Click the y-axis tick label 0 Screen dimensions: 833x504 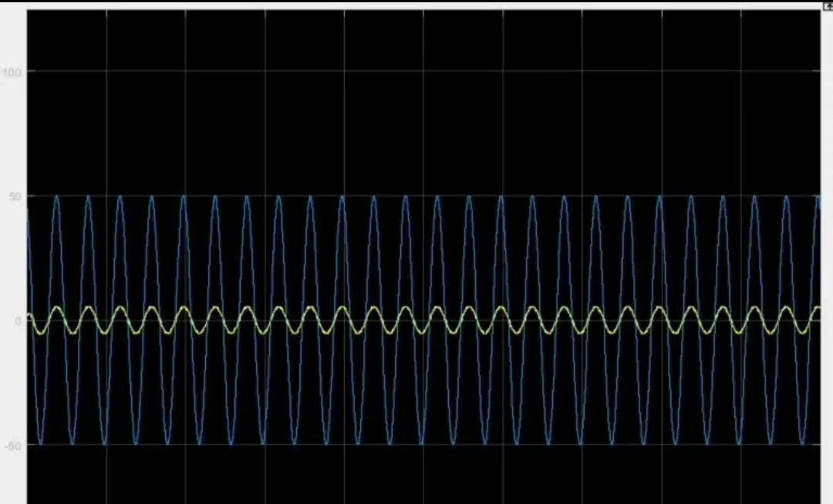(x=18, y=321)
